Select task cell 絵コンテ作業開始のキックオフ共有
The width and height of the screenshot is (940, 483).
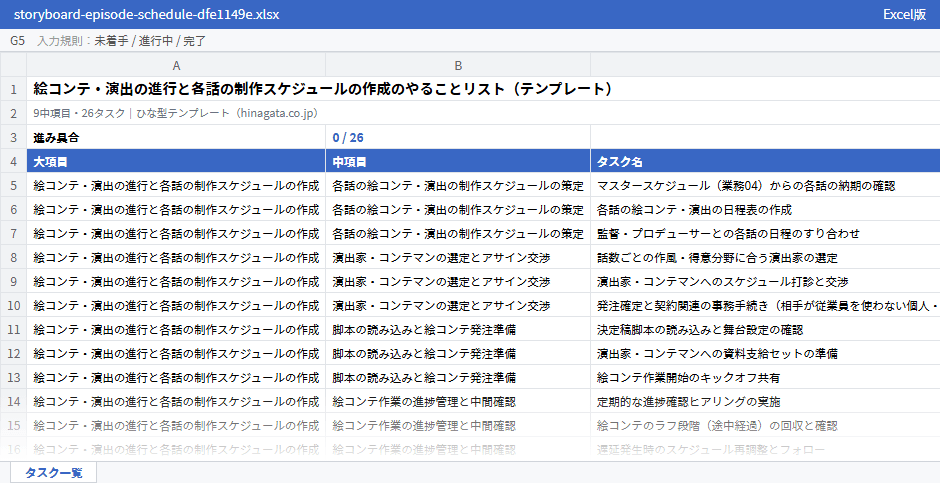click(766, 378)
